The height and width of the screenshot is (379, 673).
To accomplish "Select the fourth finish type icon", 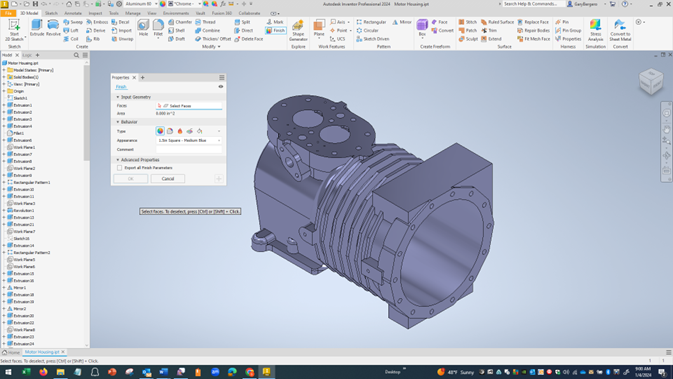I will pos(190,131).
